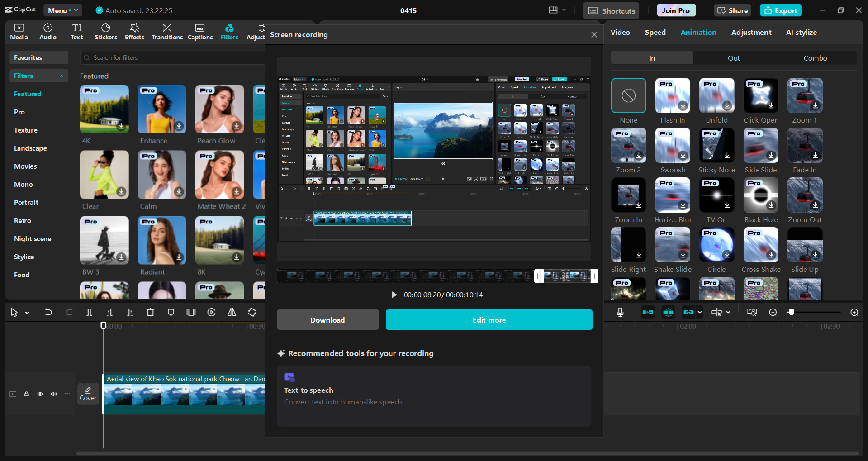Download the screen recording
The width and height of the screenshot is (868, 461).
pos(327,319)
